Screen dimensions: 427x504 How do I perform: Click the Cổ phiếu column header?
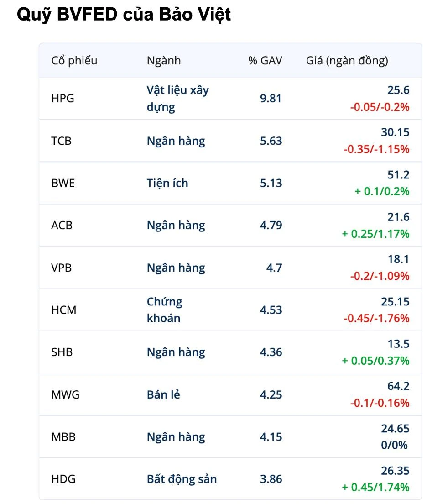74,60
